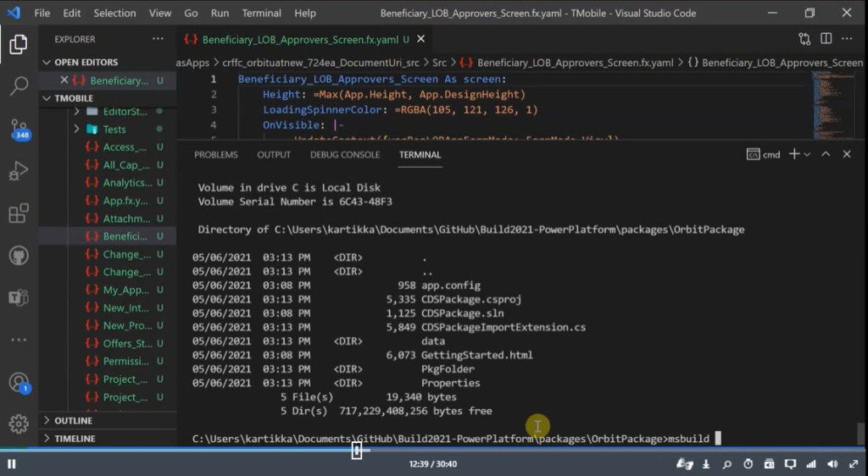This screenshot has width=868, height=476.
Task: Click the video progress bar playhead
Action: 357,451
